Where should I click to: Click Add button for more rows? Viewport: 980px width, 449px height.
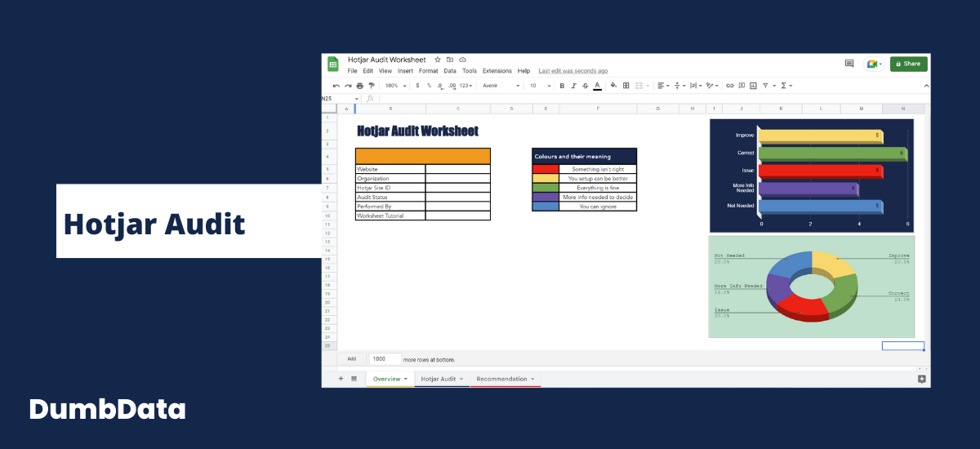[351, 359]
